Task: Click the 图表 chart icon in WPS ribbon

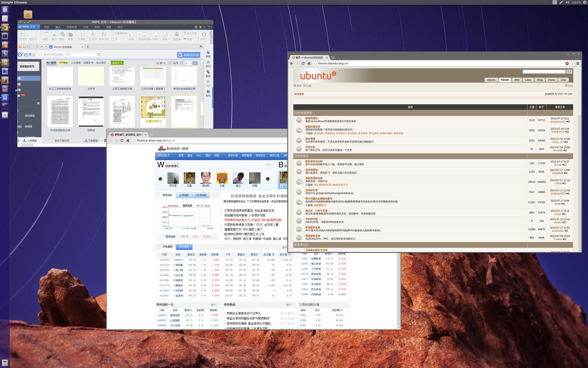Action: [71, 34]
